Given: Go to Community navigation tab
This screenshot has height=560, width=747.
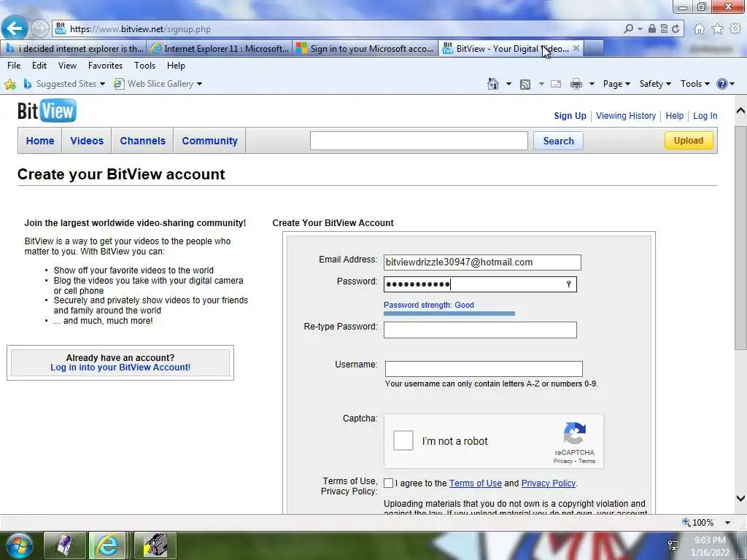Looking at the screenshot, I should click(209, 141).
